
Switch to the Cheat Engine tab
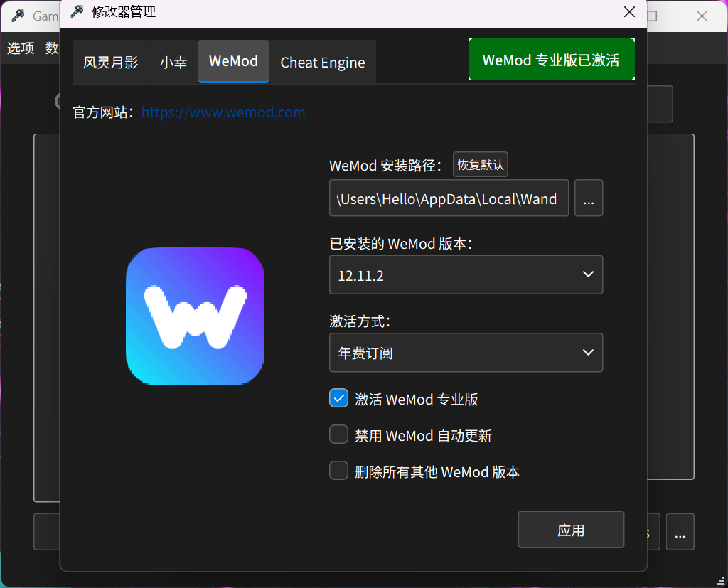pos(323,62)
